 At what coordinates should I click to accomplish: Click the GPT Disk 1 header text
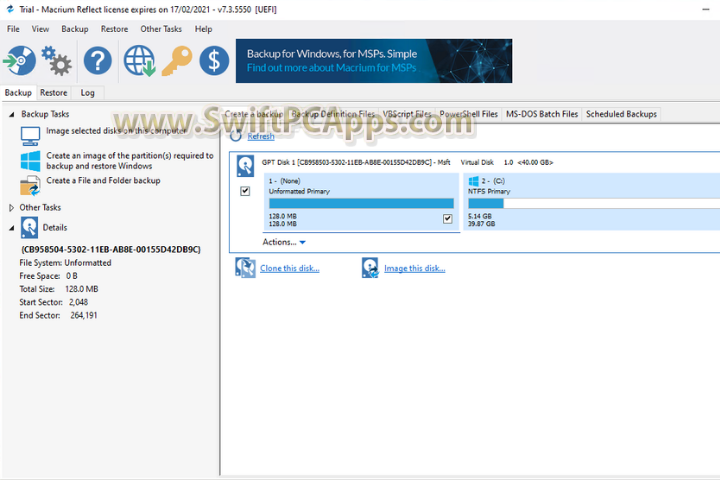(407, 162)
